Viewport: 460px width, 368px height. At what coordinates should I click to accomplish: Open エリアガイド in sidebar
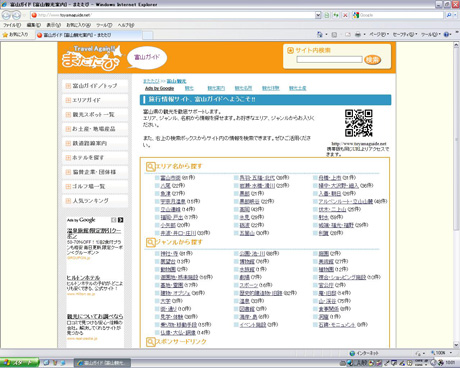95,100
